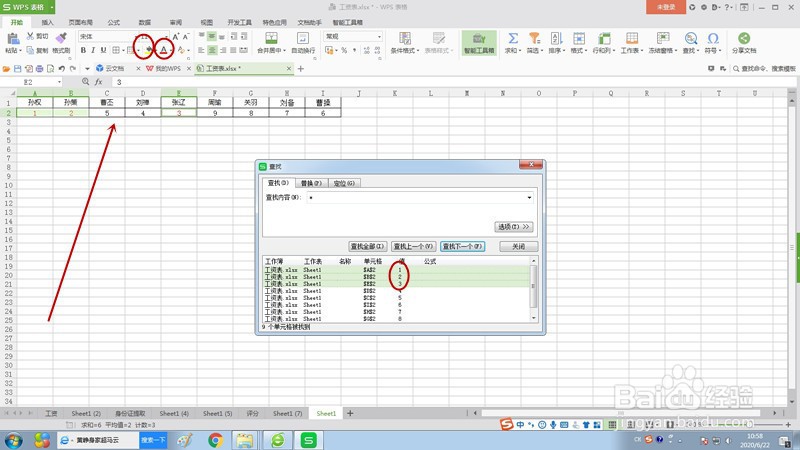The height and width of the screenshot is (450, 800).
Task: Click the print icon in quick toolbar
Action: (39, 68)
